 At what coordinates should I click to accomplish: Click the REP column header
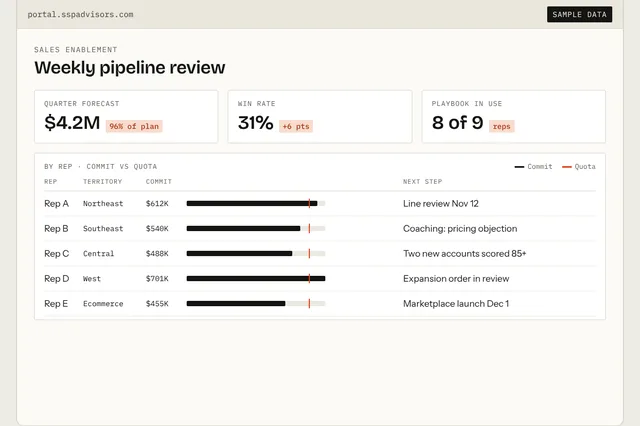51,182
